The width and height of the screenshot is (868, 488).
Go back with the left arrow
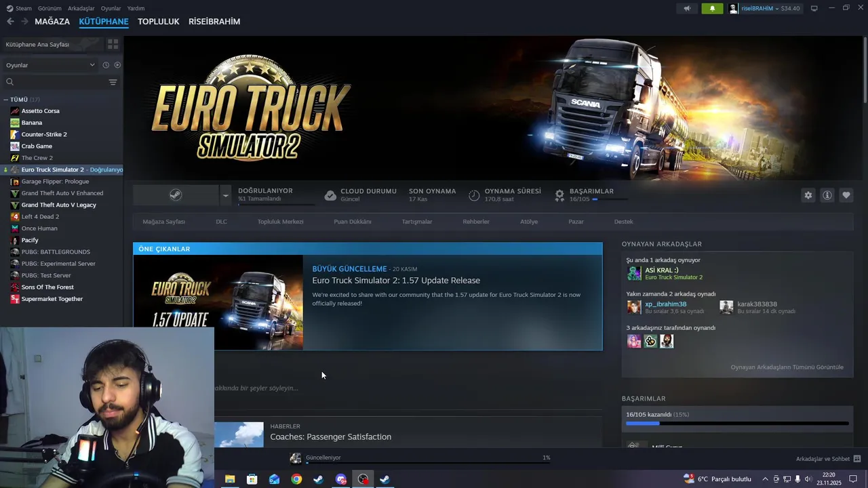10,22
